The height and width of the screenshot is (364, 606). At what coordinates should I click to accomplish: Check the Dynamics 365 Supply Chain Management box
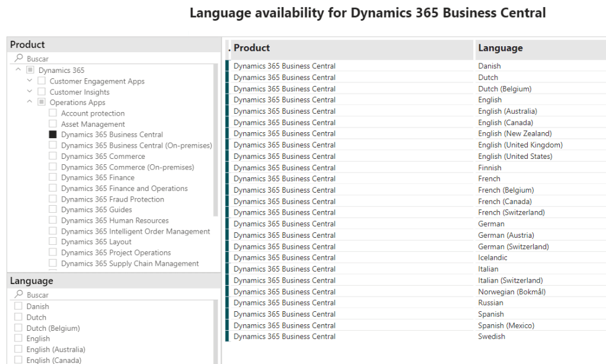point(53,263)
